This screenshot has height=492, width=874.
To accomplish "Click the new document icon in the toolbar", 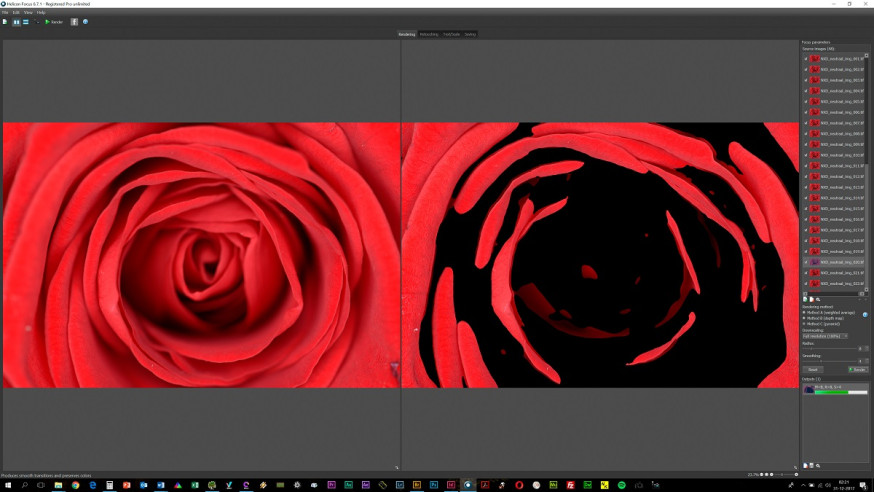I will click(x=5, y=22).
